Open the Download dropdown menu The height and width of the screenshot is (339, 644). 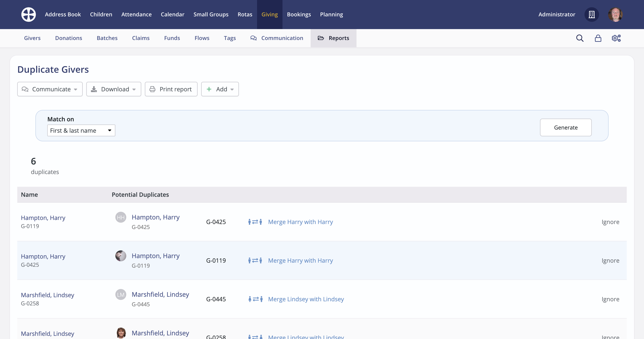click(114, 89)
